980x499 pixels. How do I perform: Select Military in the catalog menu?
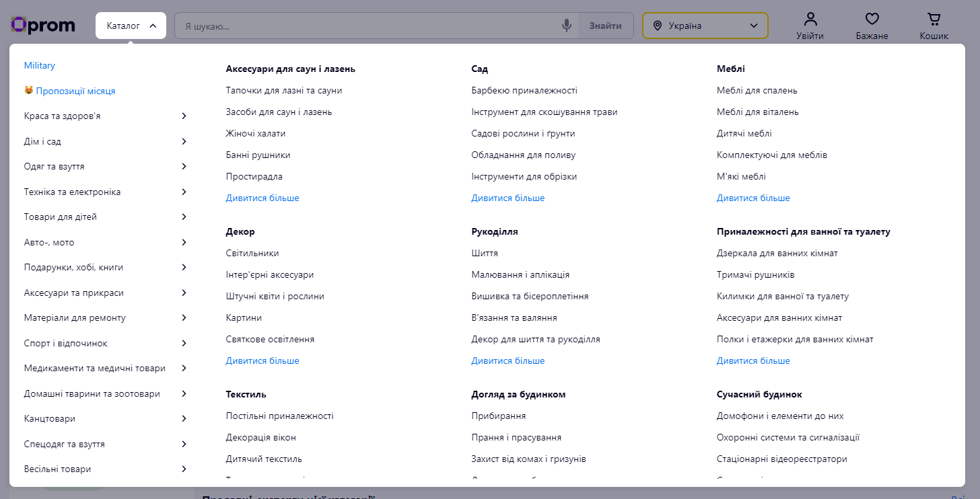40,65
